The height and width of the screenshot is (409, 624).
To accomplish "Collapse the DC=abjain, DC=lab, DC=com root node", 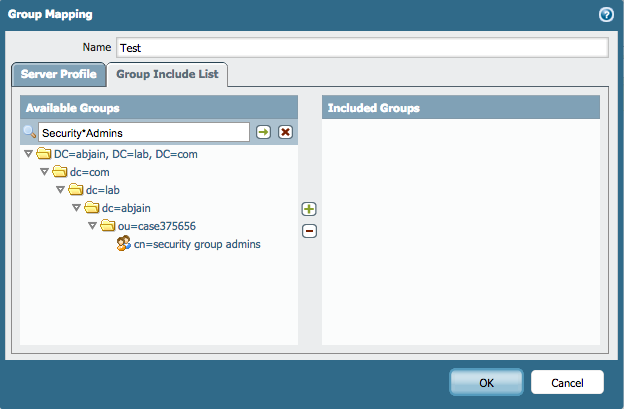I will click(x=28, y=154).
